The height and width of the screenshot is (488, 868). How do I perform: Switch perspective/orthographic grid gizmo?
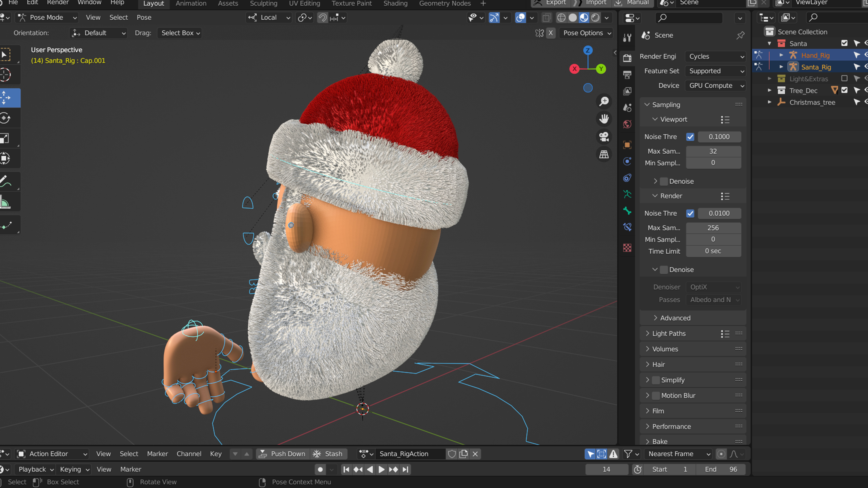click(604, 155)
